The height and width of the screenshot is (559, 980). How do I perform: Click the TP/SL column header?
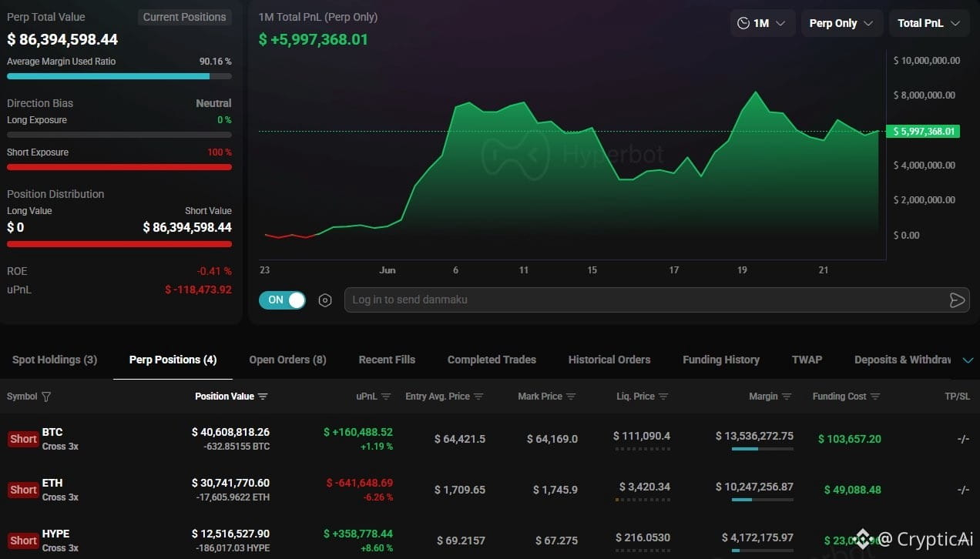[958, 397]
